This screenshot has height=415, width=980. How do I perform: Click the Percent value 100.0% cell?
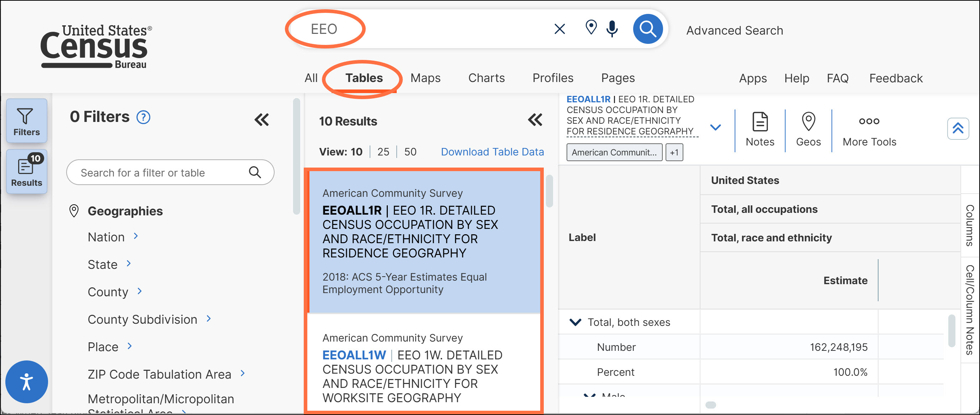pyautogui.click(x=788, y=372)
